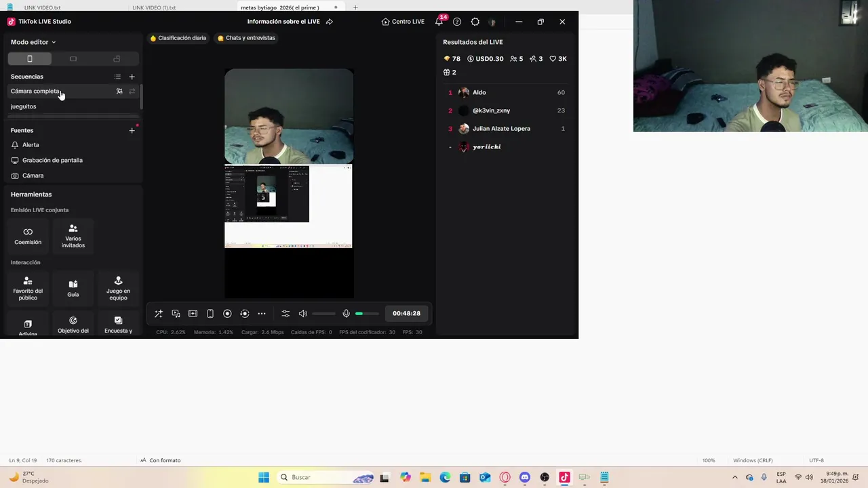Open Centro LIVE
Image resolution: width=868 pixels, height=488 pixels.
click(x=403, y=22)
